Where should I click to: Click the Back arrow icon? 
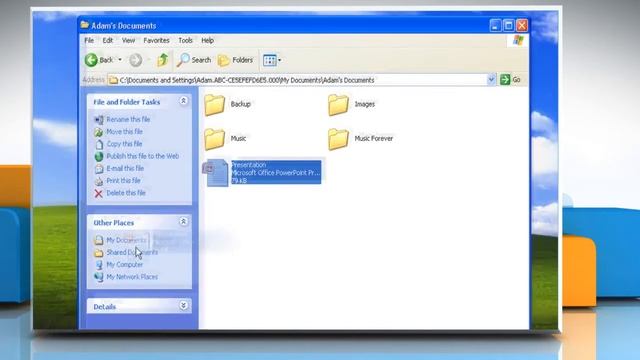click(x=91, y=60)
